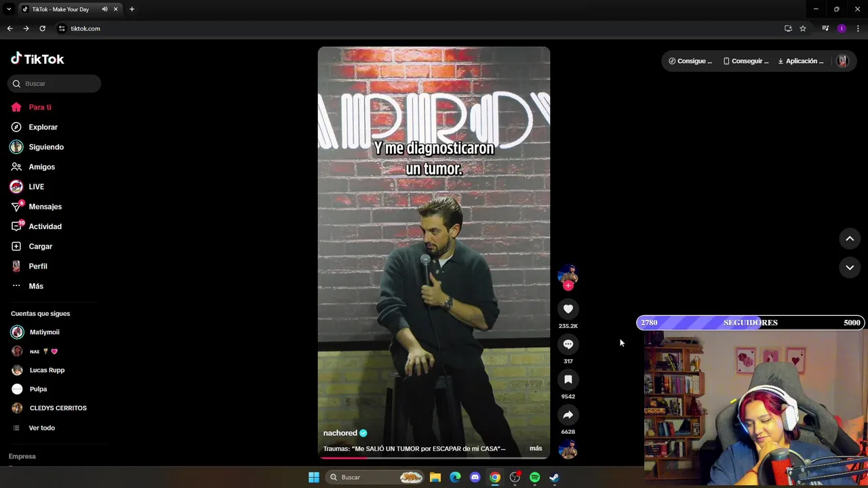Install the app via address bar icon
The image size is (868, 488).
[788, 28]
